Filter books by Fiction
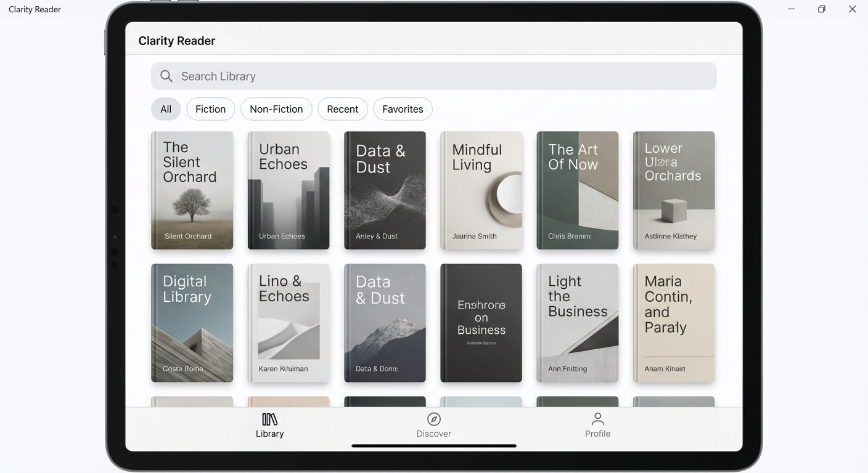868x473 pixels. (210, 109)
